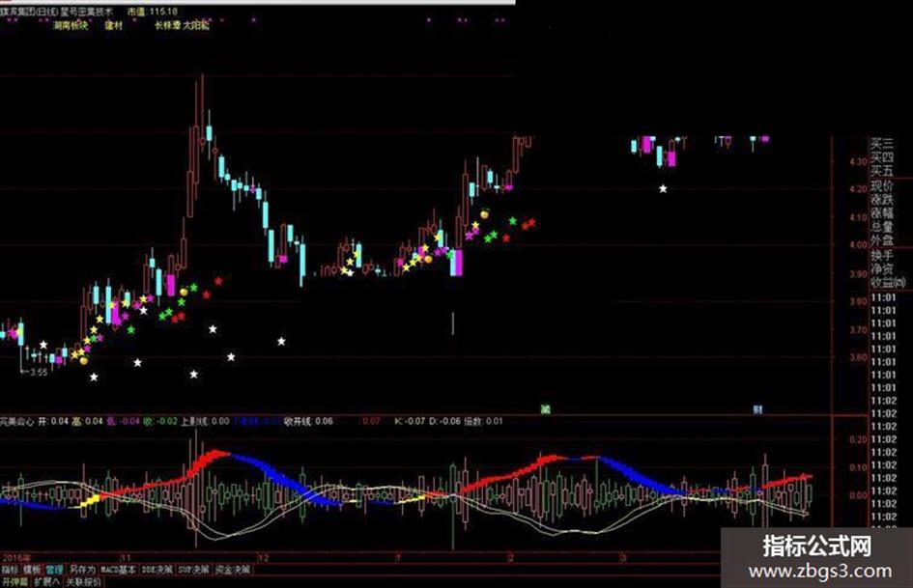Click the month 11 marker on timeline

click(x=126, y=558)
